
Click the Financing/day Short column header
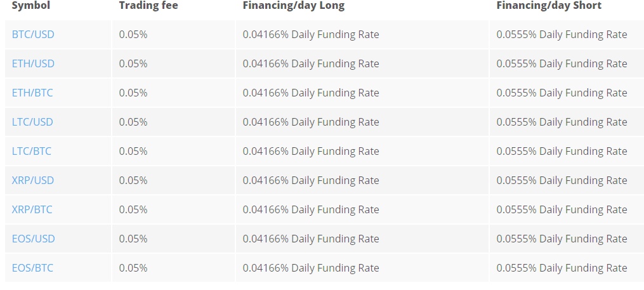549,6
